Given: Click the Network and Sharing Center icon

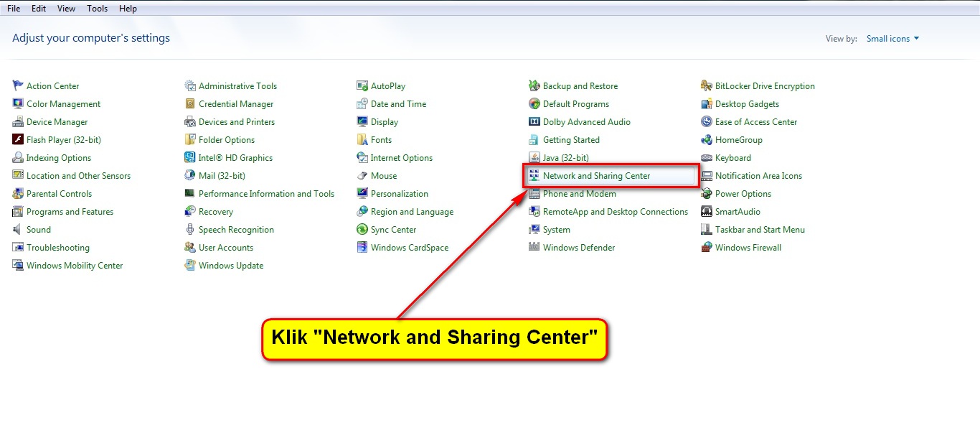Looking at the screenshot, I should [x=534, y=176].
